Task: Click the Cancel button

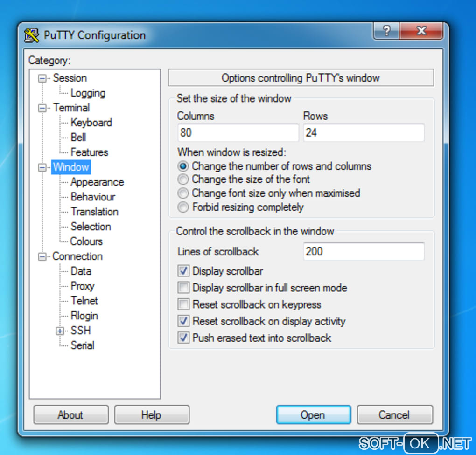Action: [x=395, y=414]
